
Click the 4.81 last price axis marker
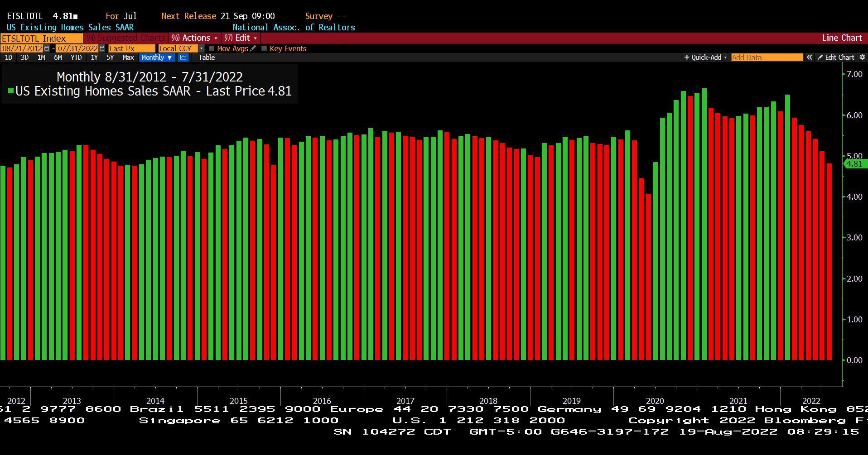pyautogui.click(x=855, y=164)
